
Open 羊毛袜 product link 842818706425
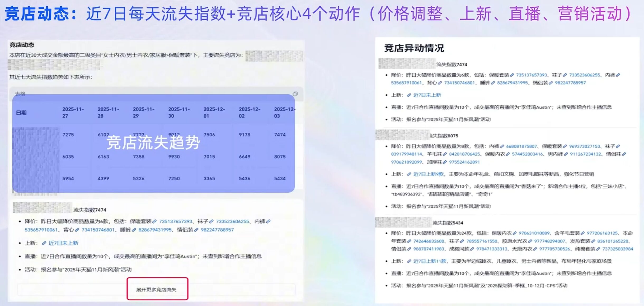point(464,154)
